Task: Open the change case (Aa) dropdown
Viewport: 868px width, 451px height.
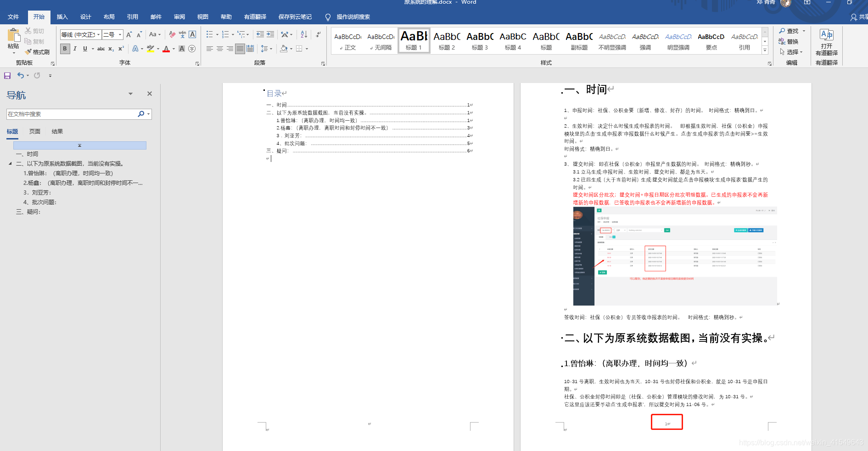Action: [155, 34]
